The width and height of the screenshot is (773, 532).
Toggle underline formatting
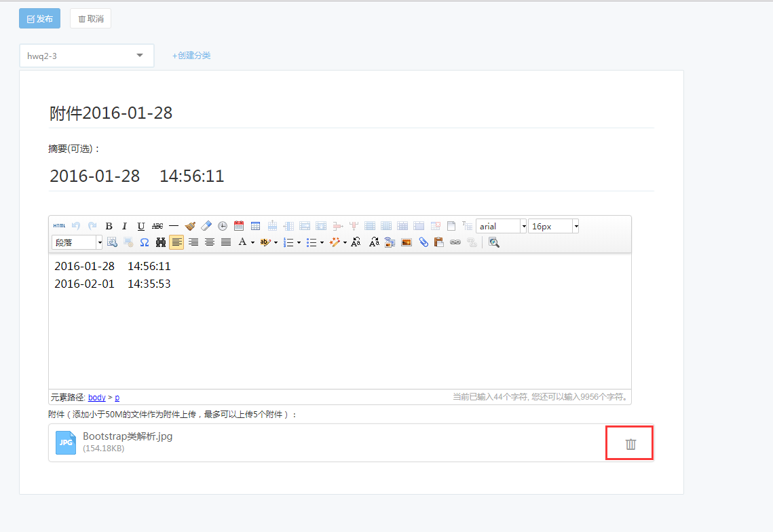click(140, 226)
